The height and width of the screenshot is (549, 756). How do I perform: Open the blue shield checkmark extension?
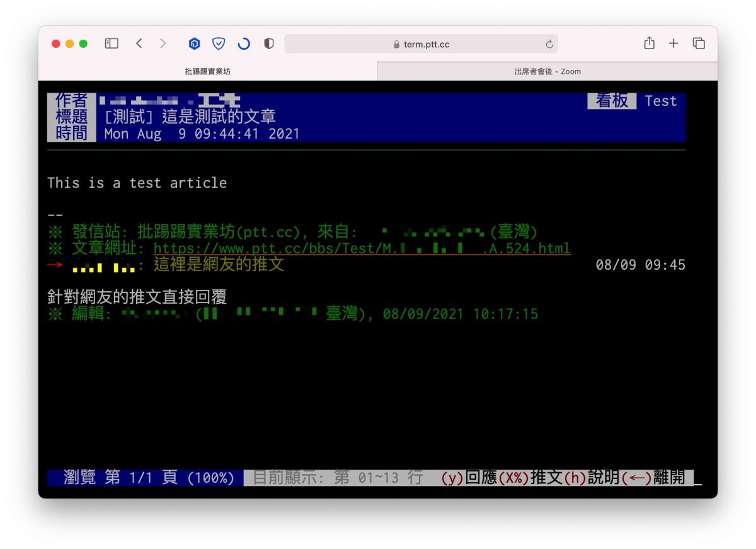click(219, 43)
